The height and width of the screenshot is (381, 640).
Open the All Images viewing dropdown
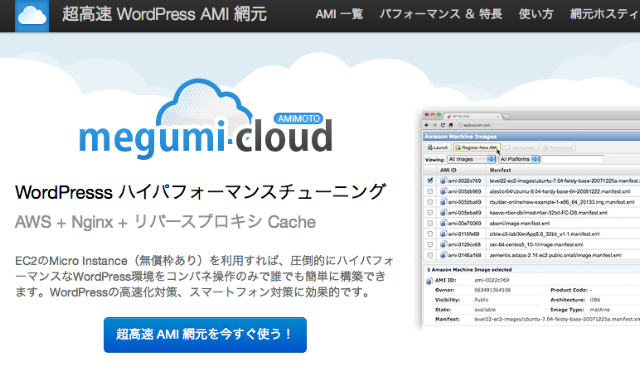tap(471, 159)
